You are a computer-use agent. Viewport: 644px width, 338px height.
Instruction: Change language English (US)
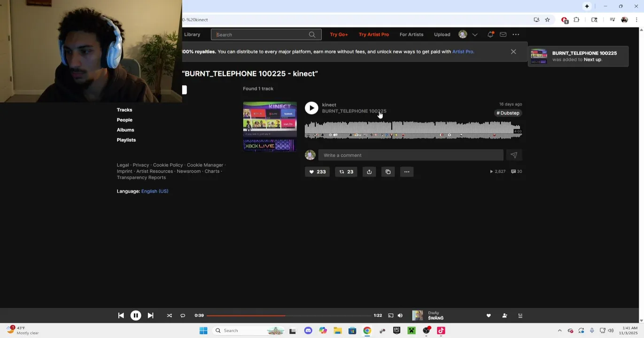click(x=155, y=191)
